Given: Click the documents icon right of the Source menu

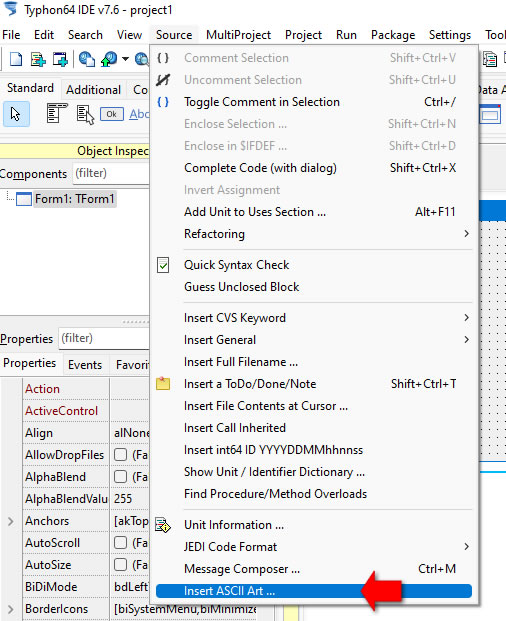Looking at the screenshot, I should tap(490, 59).
